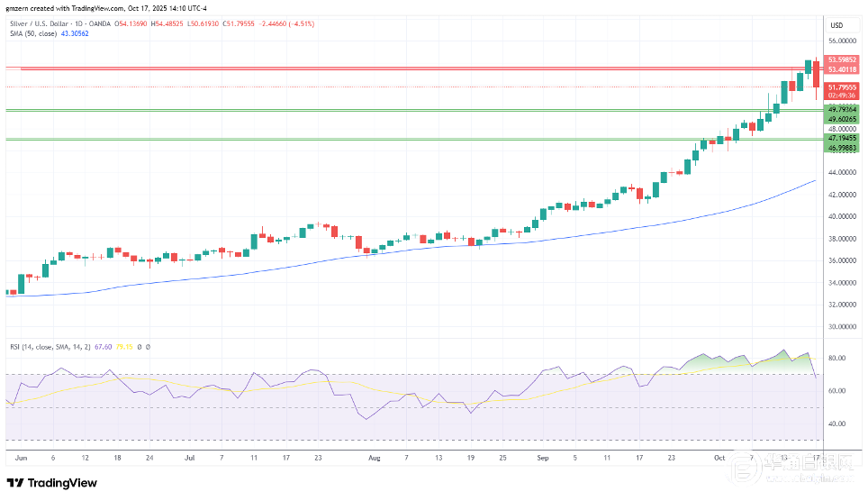The image size is (868, 501).
Task: Click the 56.00000 price scale label
Action: pyautogui.click(x=842, y=41)
